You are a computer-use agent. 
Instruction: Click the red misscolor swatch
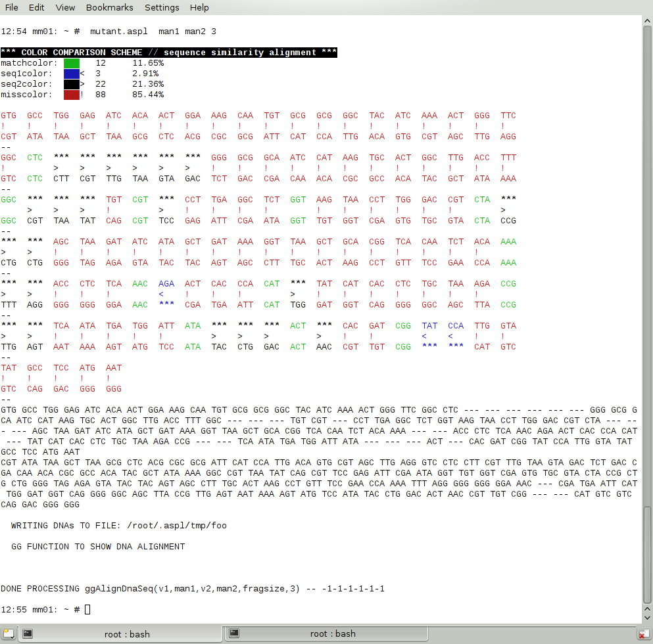(x=71, y=95)
